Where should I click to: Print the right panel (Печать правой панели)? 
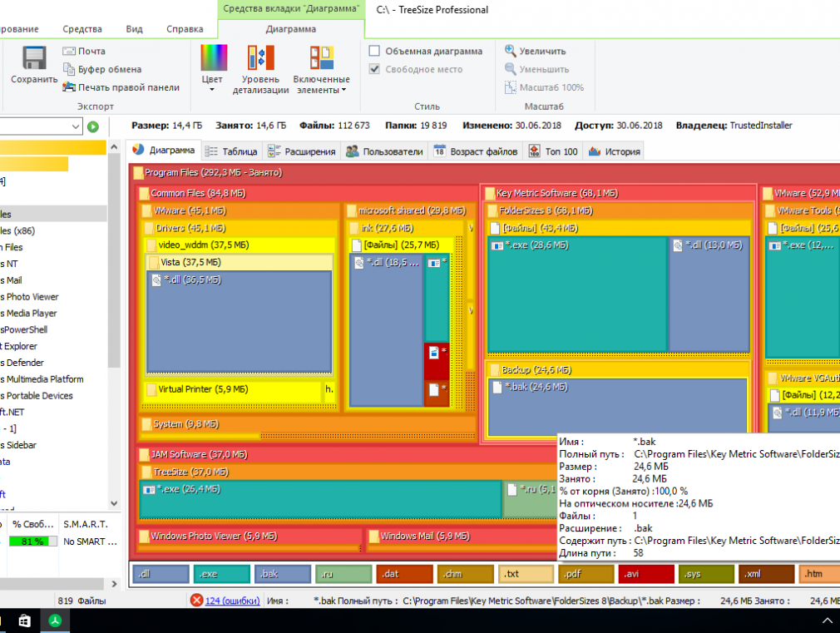(121, 87)
